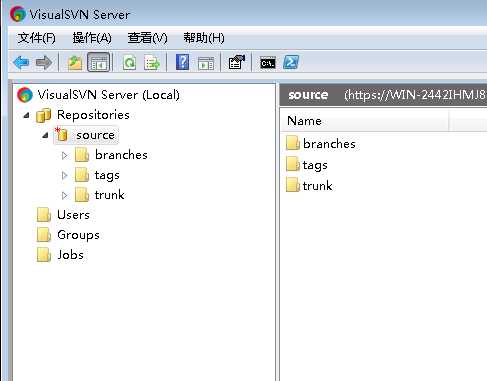Expand the trunk tree node
Screen dimensions: 487x381
65,195
